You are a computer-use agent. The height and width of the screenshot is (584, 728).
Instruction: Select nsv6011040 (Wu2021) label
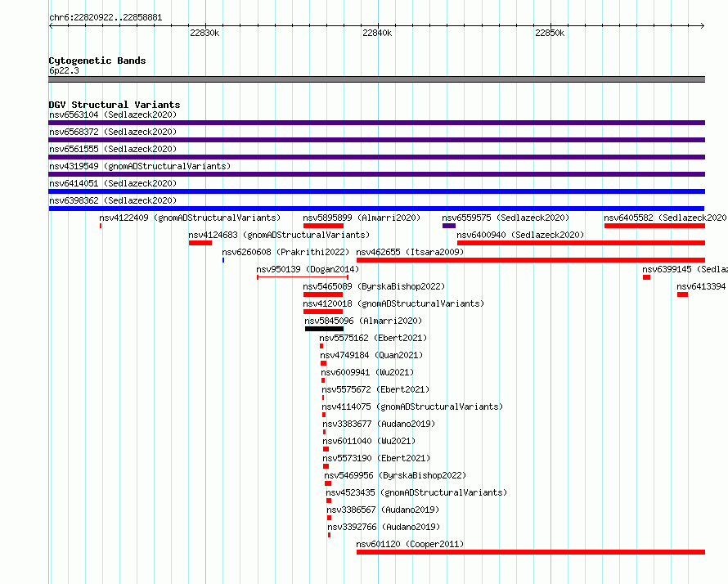point(369,441)
